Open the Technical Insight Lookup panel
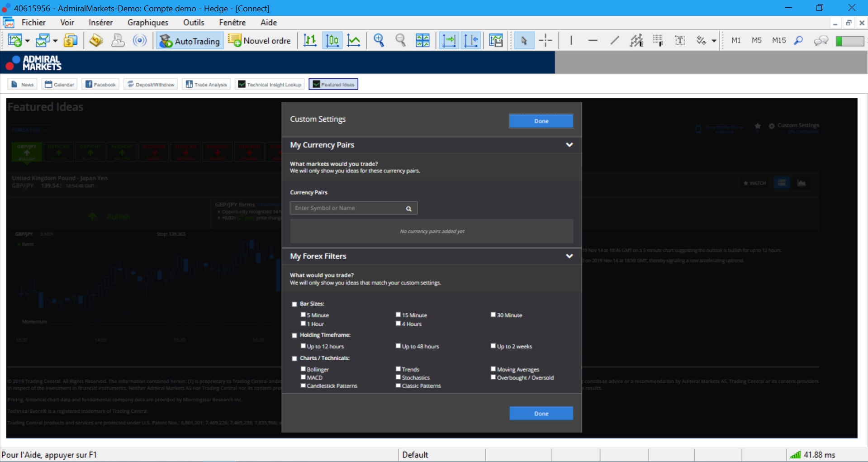Screen dimensions: 868x462 coord(269,84)
